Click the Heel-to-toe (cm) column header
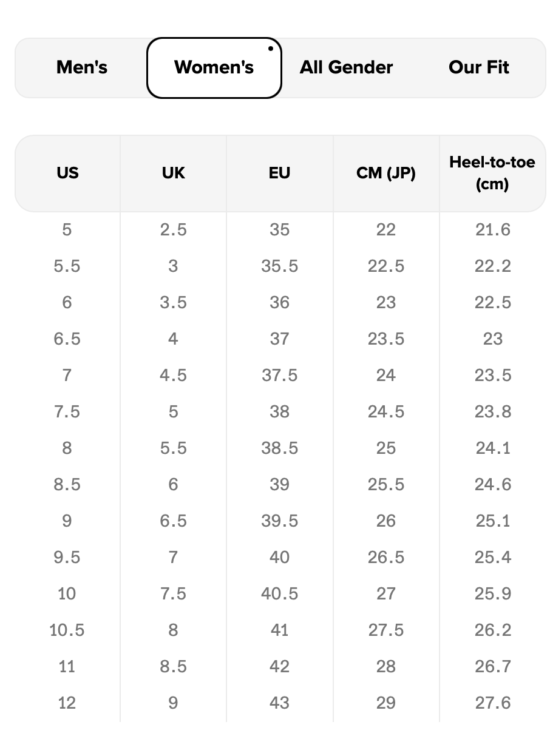Image resolution: width=550 pixels, height=756 pixels. pos(492,173)
